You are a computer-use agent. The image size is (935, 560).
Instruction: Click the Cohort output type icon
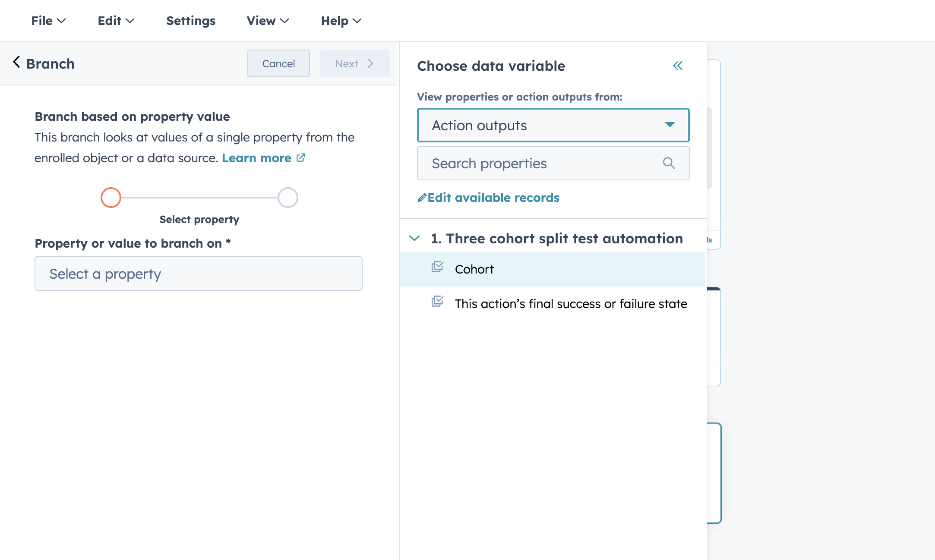[x=437, y=267]
